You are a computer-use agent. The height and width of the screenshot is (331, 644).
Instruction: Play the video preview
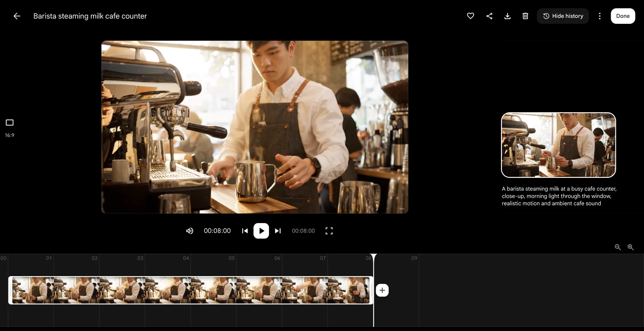tap(261, 231)
